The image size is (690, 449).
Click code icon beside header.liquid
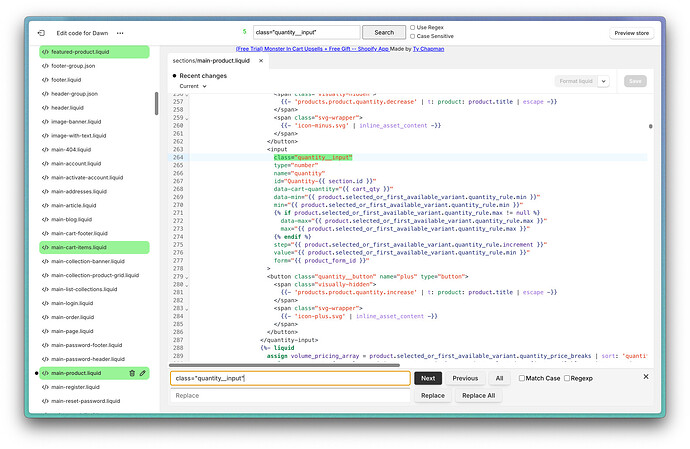[45, 108]
